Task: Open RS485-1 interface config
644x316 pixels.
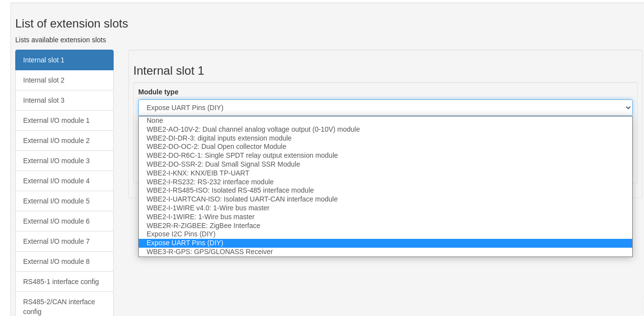Action: [64, 282]
